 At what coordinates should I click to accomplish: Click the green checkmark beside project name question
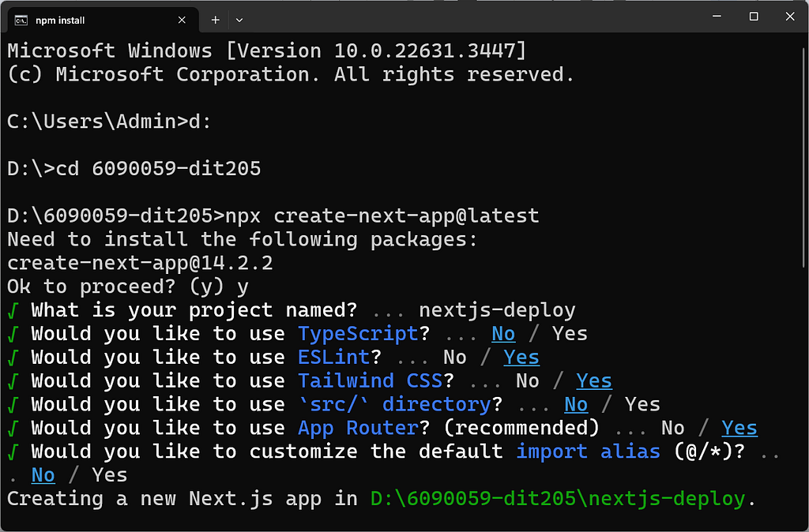[x=13, y=311]
